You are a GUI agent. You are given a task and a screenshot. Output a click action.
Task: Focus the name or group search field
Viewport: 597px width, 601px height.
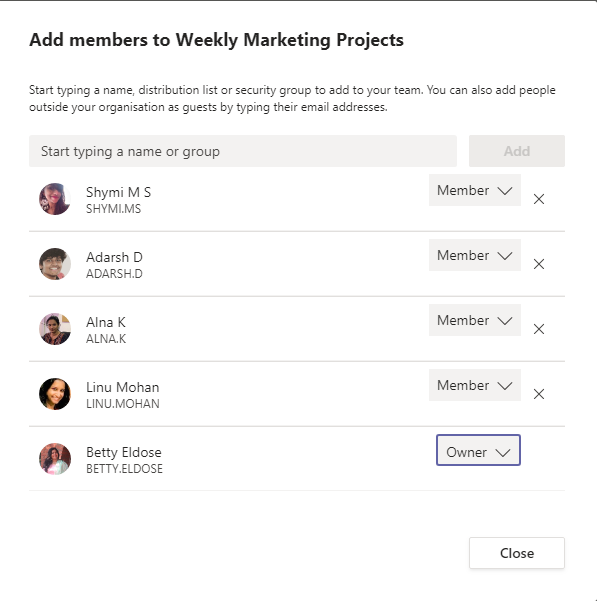coord(243,151)
